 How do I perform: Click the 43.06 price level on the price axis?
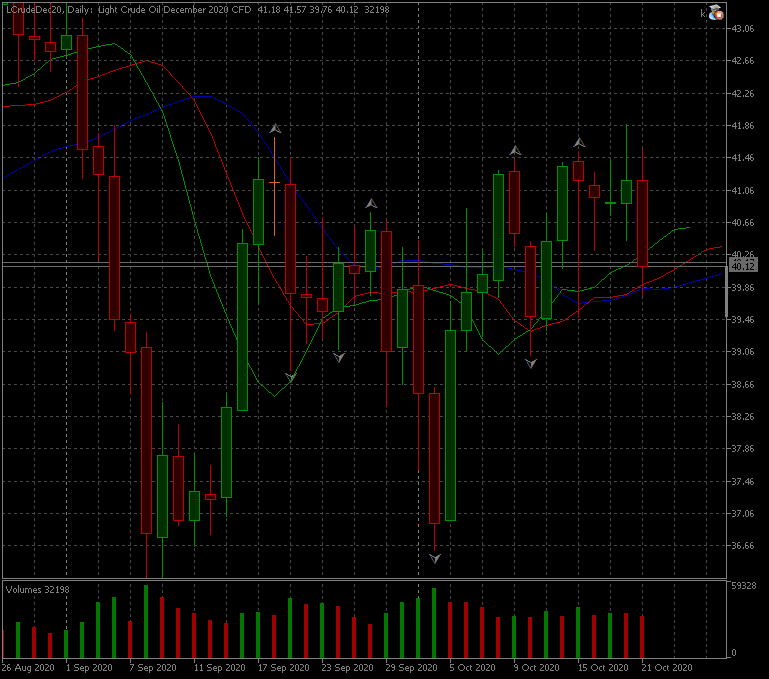[742, 29]
